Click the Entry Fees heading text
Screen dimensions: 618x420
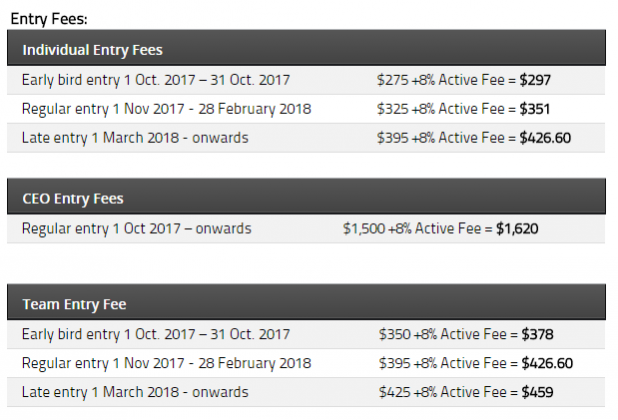[49, 19]
